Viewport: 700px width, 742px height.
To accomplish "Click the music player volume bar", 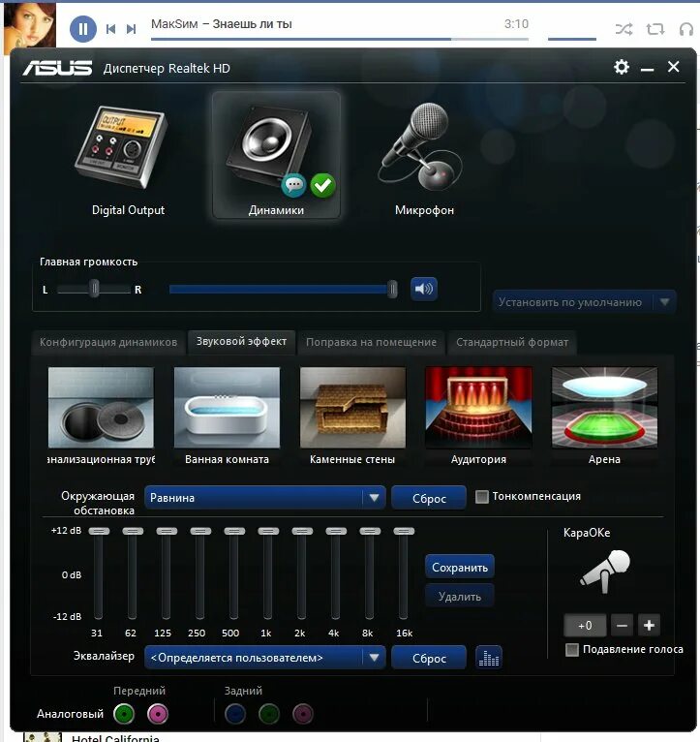I will tap(572, 39).
